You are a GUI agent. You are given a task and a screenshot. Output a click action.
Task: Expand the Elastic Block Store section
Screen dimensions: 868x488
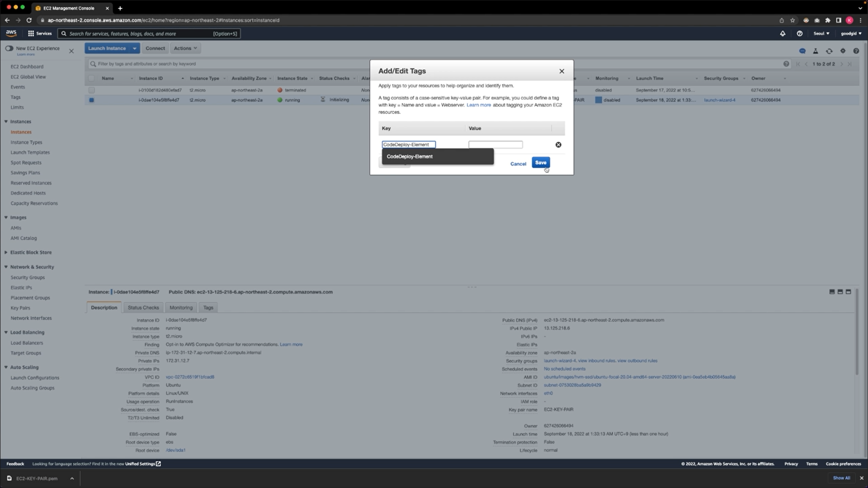[6, 253]
